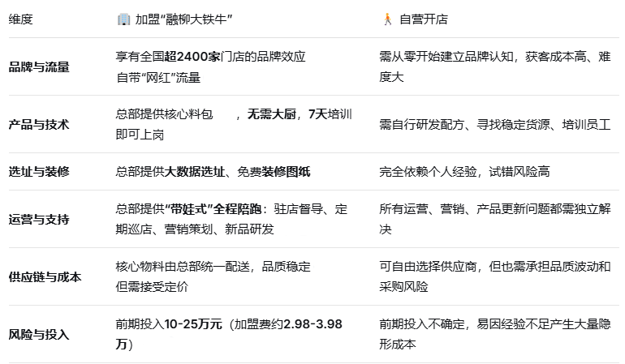Click text 但需接受定价

tap(152, 287)
